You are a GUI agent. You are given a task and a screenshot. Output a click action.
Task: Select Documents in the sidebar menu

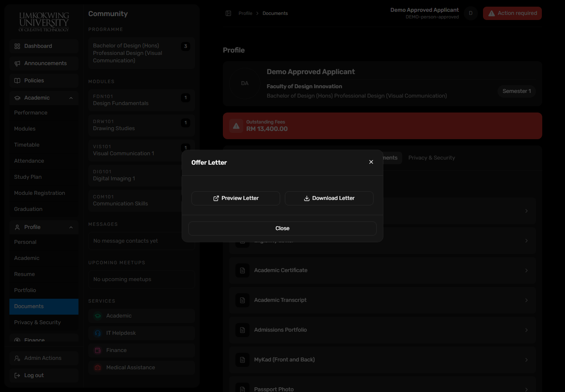(x=44, y=307)
